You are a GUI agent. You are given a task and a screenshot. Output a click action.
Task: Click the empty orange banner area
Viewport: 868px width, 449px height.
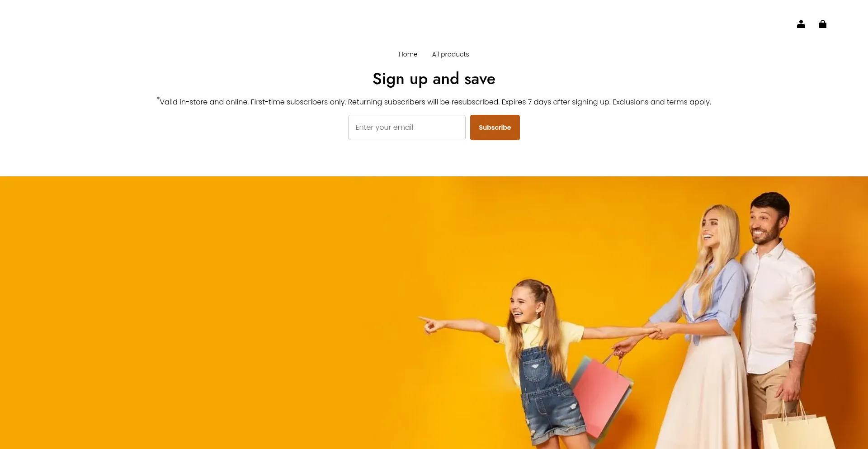(x=203, y=312)
